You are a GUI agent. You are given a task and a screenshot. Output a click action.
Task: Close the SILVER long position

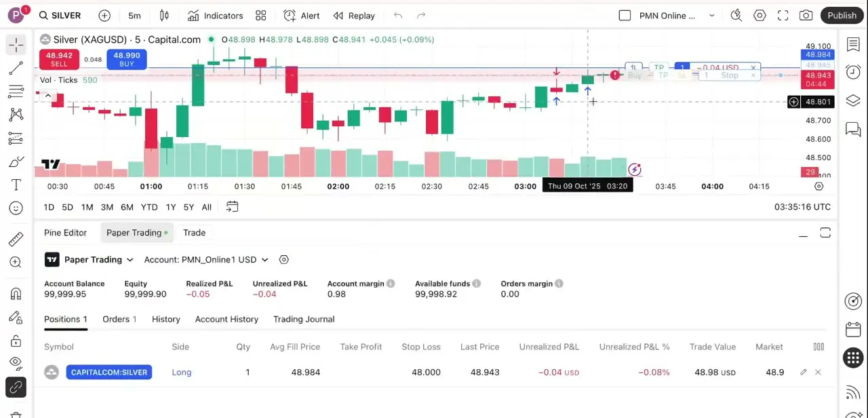(x=818, y=373)
